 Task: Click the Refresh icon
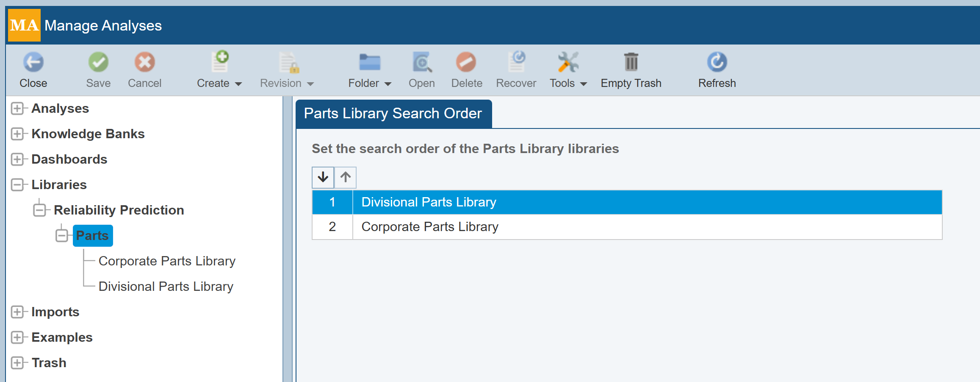(x=717, y=63)
